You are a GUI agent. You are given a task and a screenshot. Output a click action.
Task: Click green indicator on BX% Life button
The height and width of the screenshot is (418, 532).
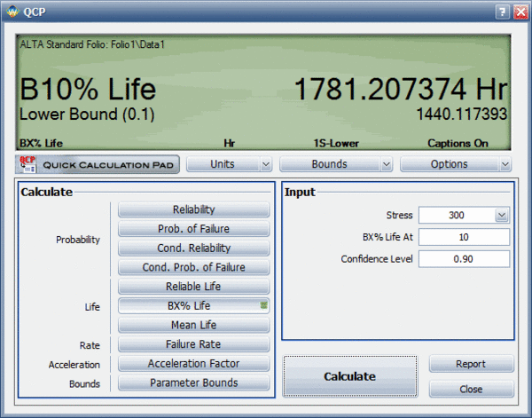tap(263, 305)
